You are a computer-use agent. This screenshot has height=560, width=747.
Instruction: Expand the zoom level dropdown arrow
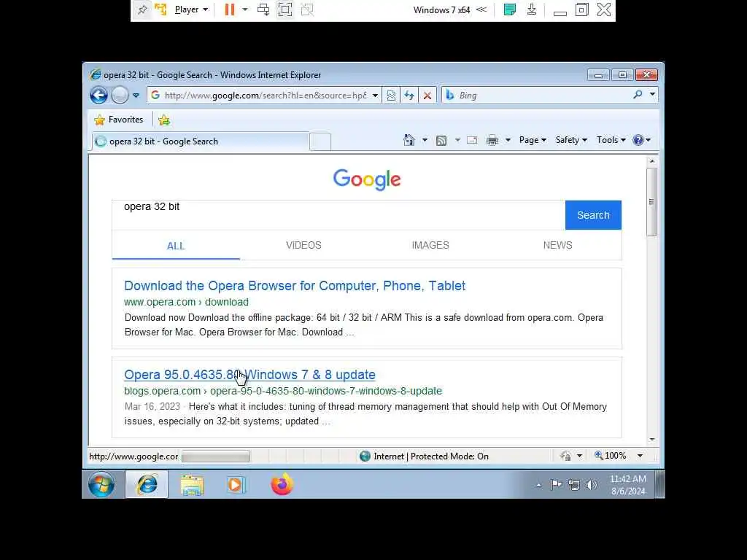[x=640, y=456]
